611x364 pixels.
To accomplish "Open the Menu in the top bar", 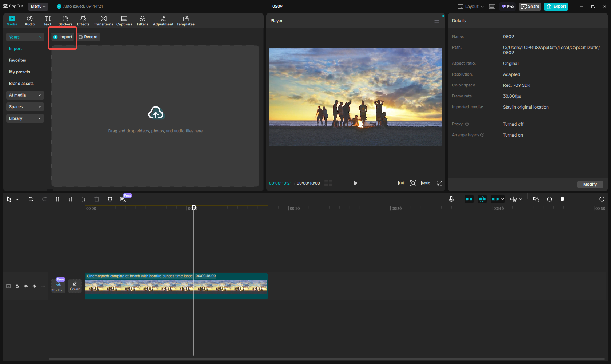I will tap(38, 6).
